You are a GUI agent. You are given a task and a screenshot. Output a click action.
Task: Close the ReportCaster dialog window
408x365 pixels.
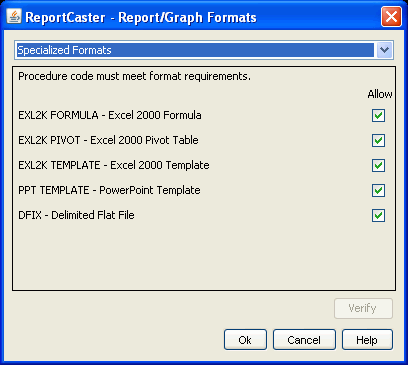(391, 17)
